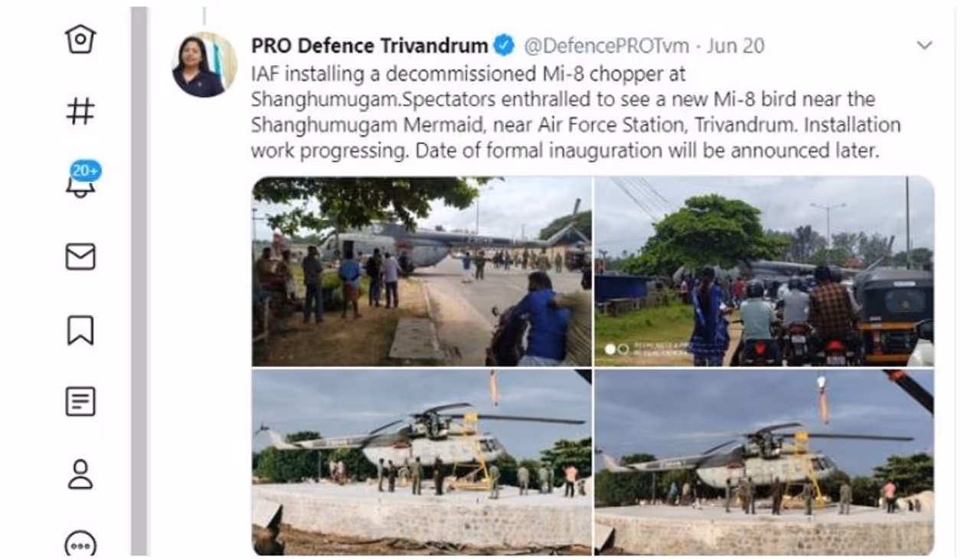Screen dimensions: 980x560
Task: Open the Jun 20 tweet timestamp
Action: coord(735,46)
